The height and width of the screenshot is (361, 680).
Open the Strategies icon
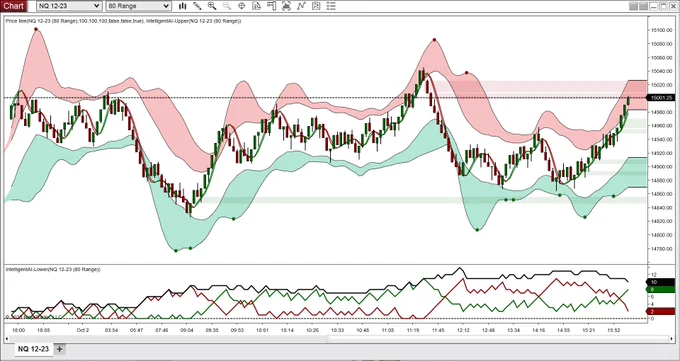pyautogui.click(x=301, y=6)
